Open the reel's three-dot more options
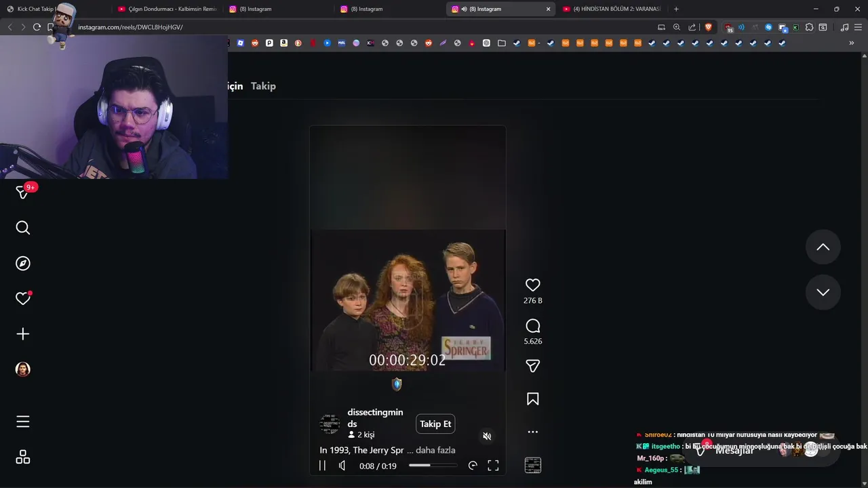This screenshot has width=868, height=488. pyautogui.click(x=533, y=432)
